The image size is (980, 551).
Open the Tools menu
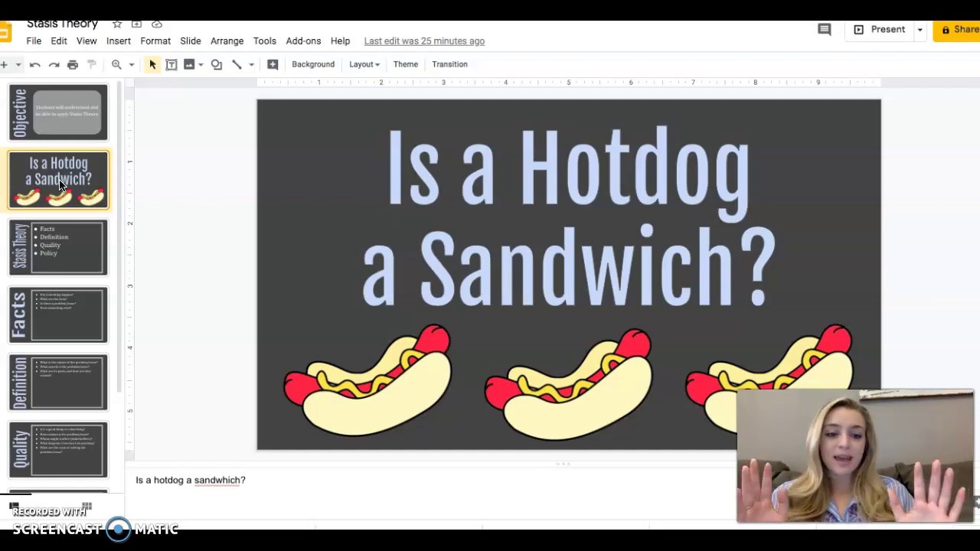(x=265, y=41)
